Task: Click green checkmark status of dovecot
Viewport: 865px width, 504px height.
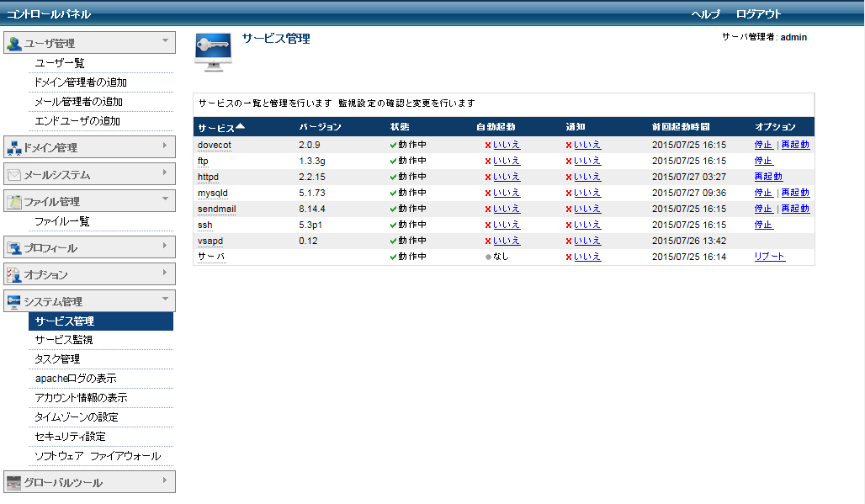Action: coord(393,145)
